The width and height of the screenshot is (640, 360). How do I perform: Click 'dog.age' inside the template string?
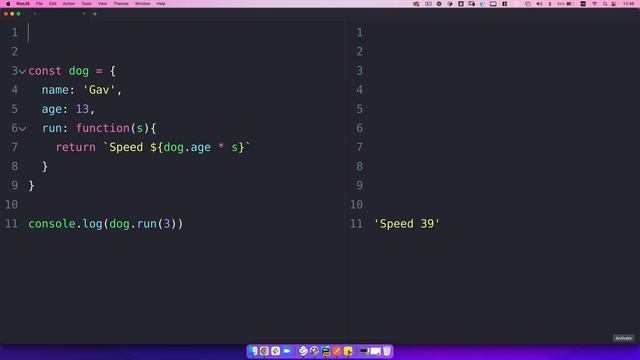[x=187, y=147]
